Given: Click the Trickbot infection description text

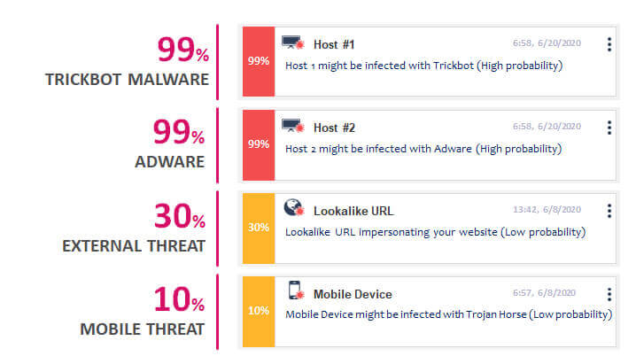Looking at the screenshot, I should [x=424, y=66].
